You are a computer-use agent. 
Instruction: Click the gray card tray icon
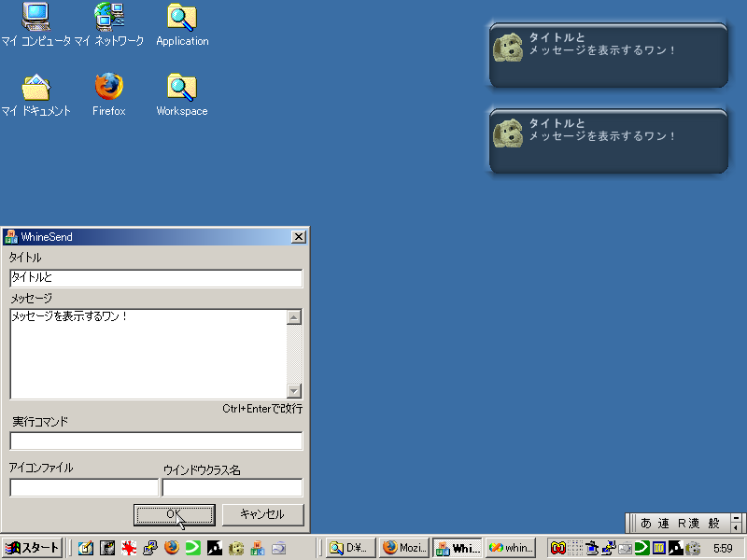625,548
